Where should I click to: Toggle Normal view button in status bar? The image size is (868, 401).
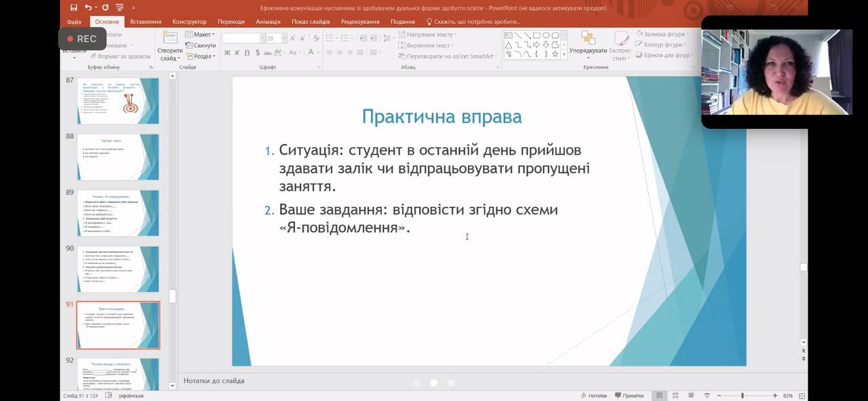click(658, 396)
